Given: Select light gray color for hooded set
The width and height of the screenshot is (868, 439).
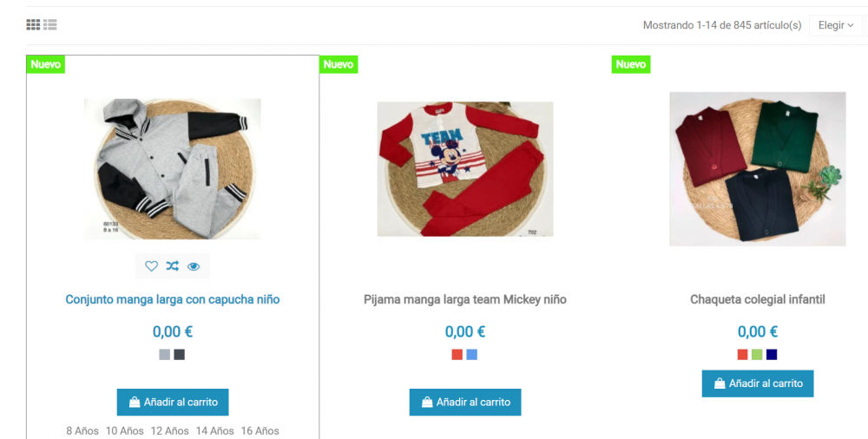Looking at the screenshot, I should [x=164, y=354].
